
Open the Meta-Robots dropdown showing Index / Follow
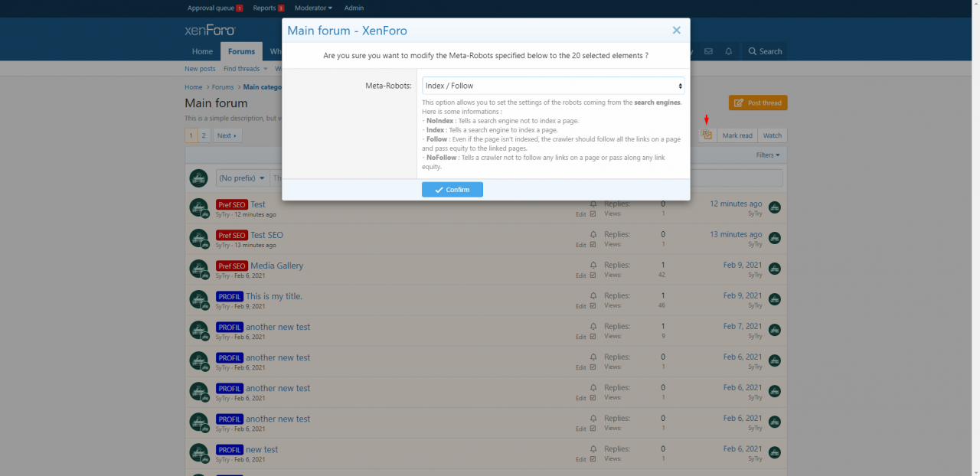[x=554, y=86]
